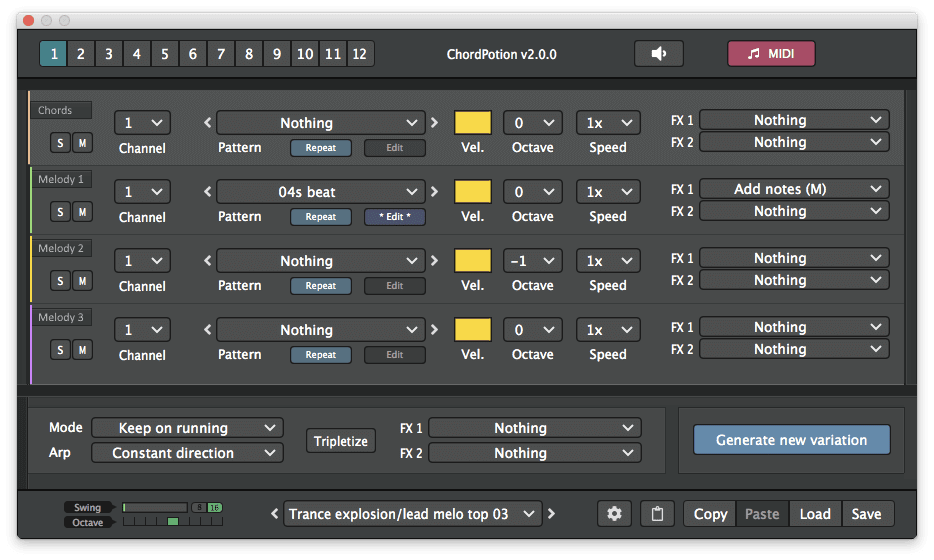The image size is (934, 560).
Task: Open settings with the gear icon
Action: pos(614,514)
